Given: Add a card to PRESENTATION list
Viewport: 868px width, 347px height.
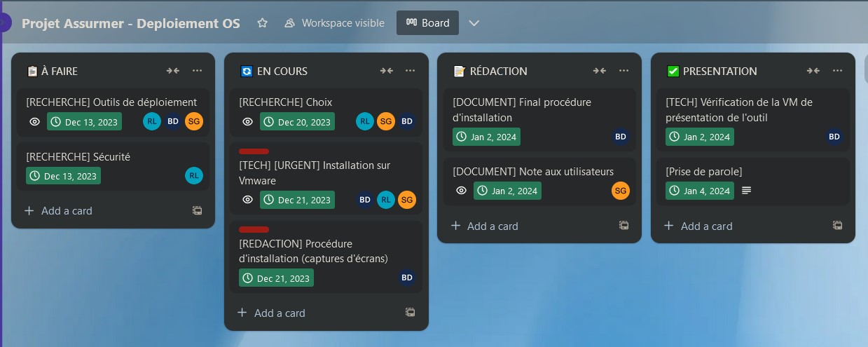Looking at the screenshot, I should pos(698,226).
